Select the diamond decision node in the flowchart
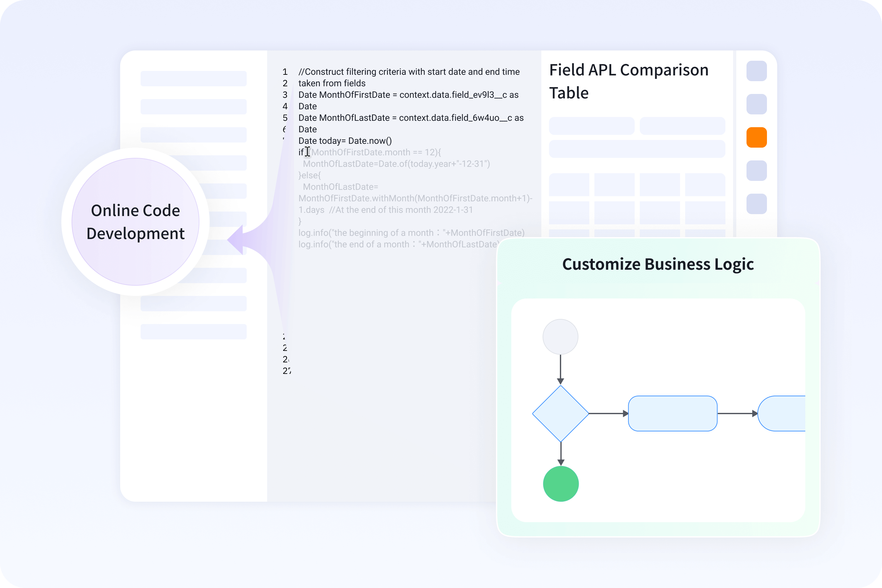 tap(561, 413)
